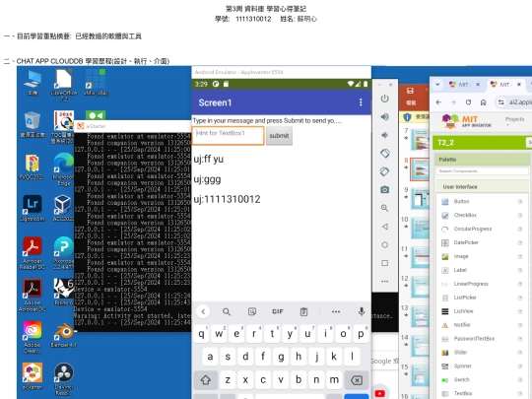Image resolution: width=532 pixels, height=399 pixels.
Task: Select Spinner component in Palette
Action: (x=462, y=366)
